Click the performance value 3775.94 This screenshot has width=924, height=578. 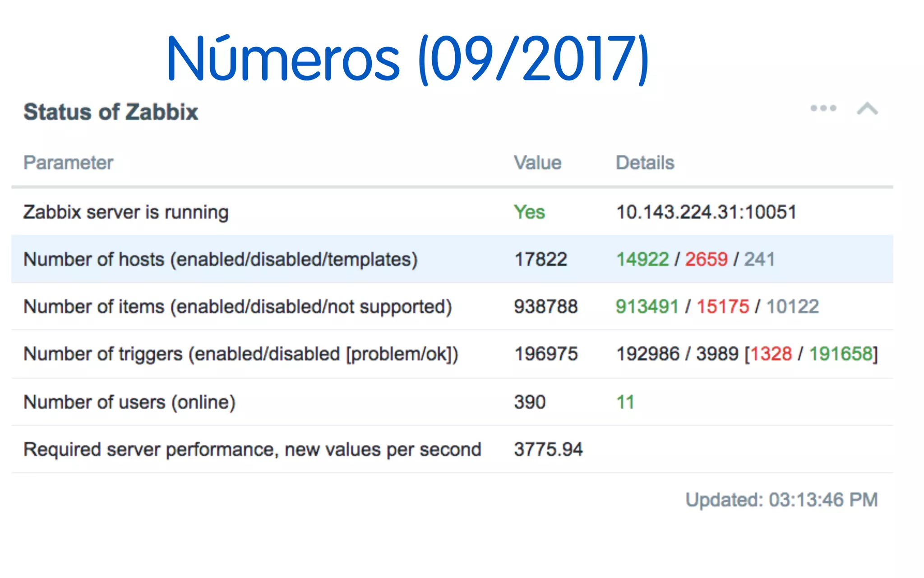[548, 450]
